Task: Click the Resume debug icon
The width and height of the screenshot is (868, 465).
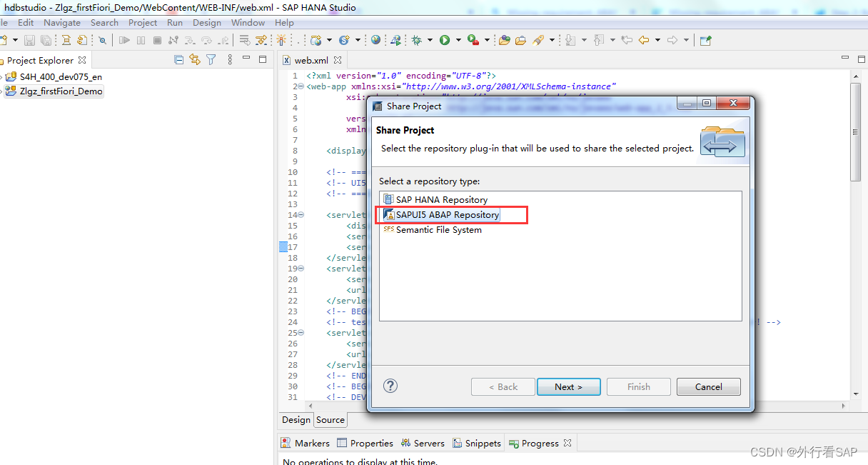Action: [124, 41]
